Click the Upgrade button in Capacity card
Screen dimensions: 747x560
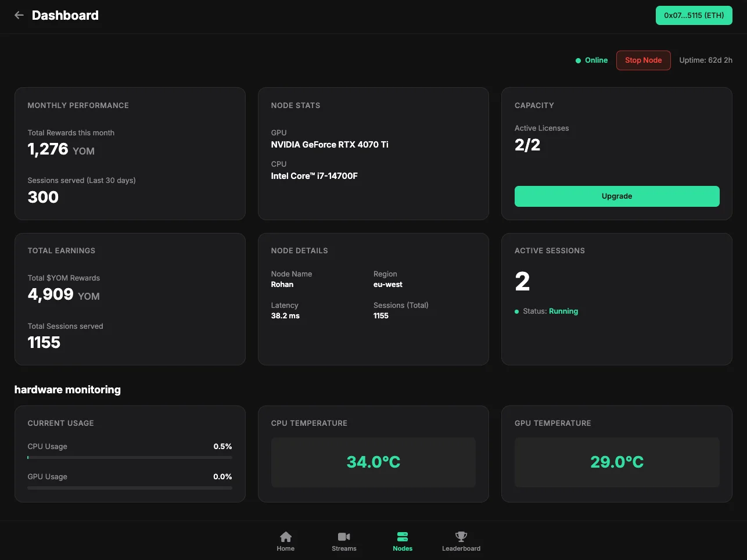point(616,196)
